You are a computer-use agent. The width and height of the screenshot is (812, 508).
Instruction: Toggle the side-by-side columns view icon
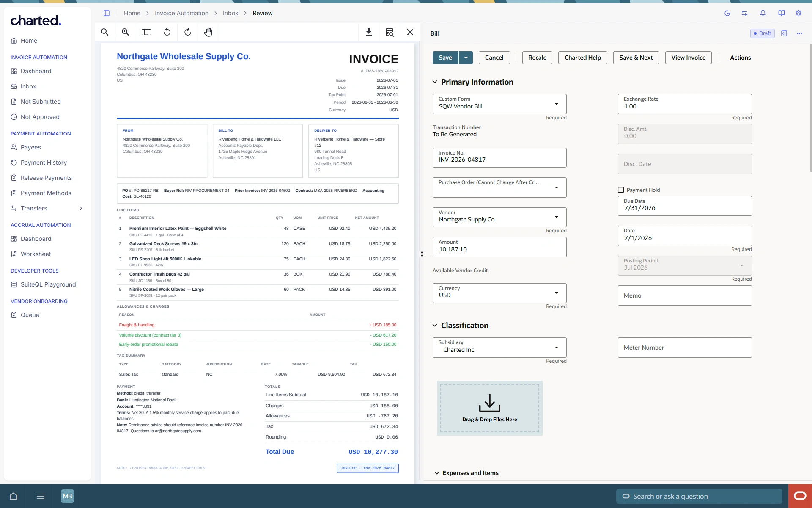(x=146, y=32)
